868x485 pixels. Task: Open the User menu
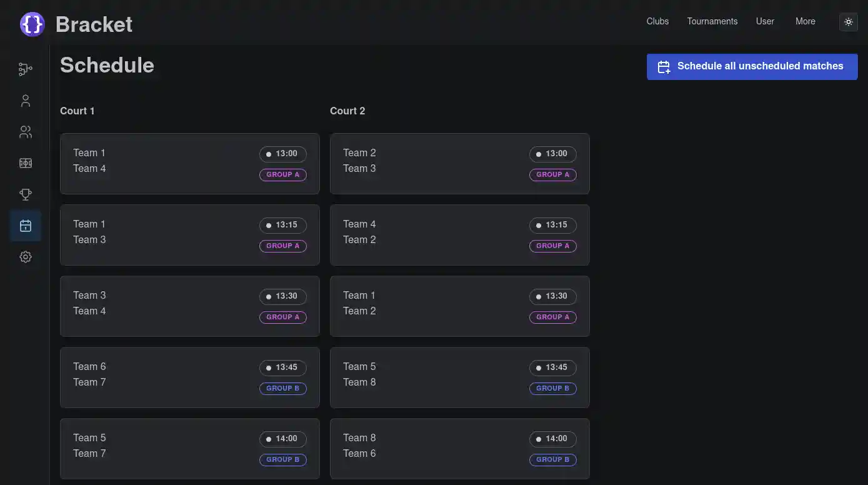(x=765, y=21)
